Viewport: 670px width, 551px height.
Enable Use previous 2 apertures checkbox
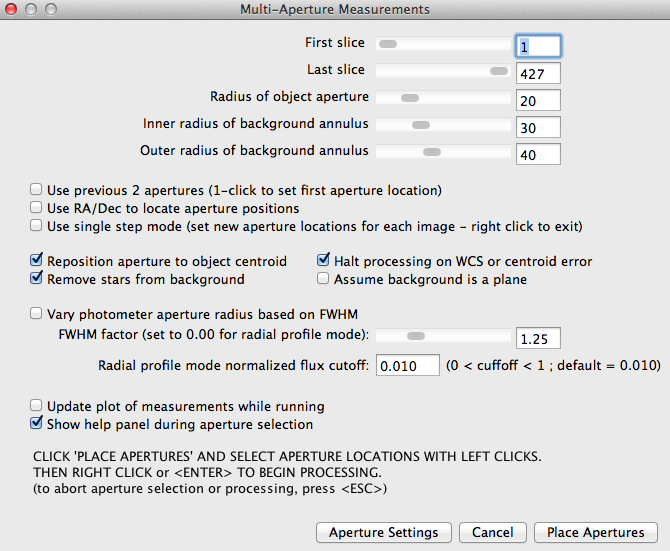tap(37, 189)
